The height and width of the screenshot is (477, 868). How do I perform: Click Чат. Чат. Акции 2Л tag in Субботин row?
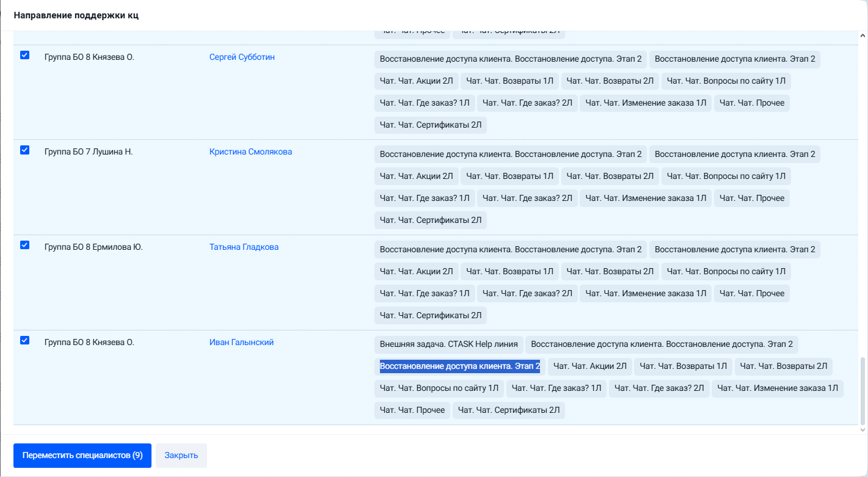pyautogui.click(x=416, y=81)
